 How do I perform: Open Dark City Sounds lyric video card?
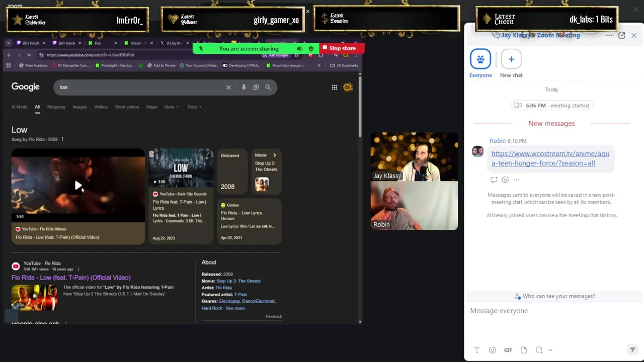(x=181, y=196)
